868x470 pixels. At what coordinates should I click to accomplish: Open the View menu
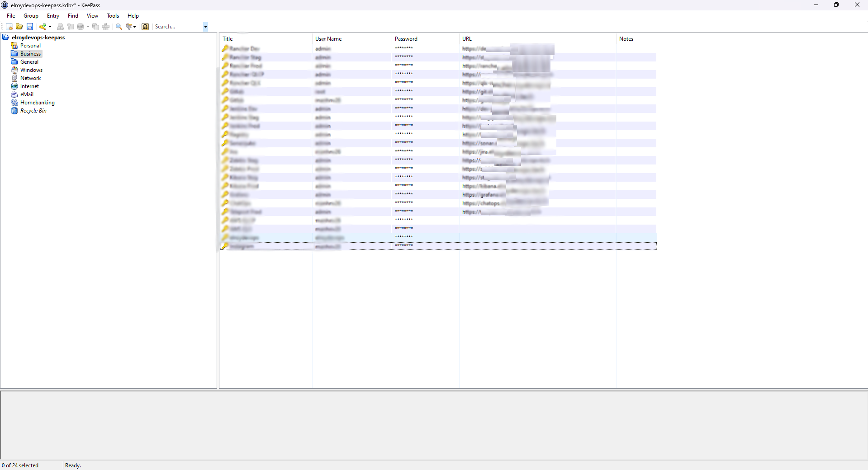click(92, 16)
